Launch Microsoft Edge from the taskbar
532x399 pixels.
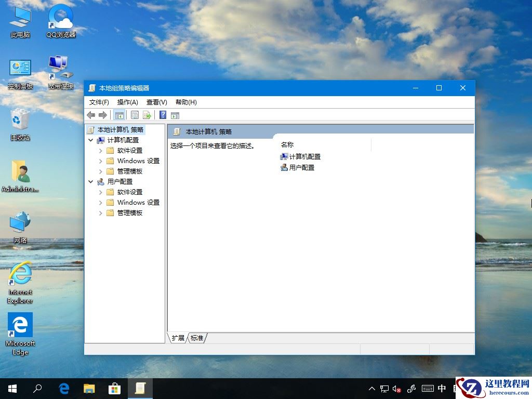[x=64, y=388]
